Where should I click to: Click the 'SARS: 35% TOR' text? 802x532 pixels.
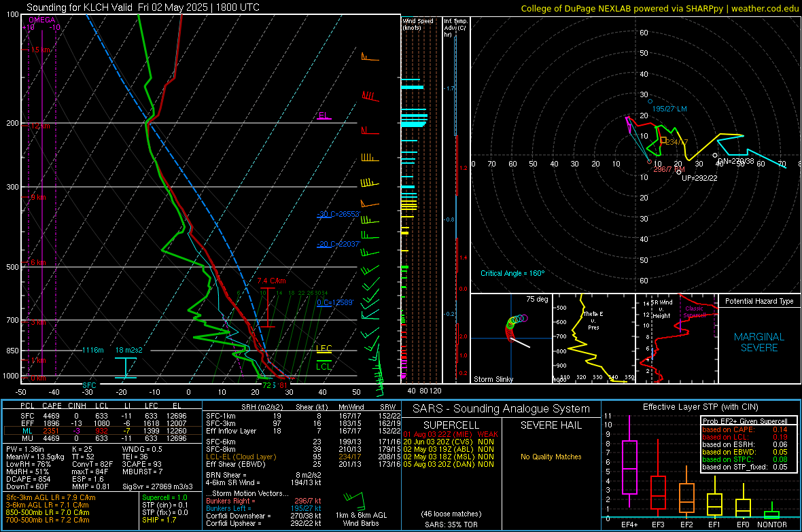[451, 525]
